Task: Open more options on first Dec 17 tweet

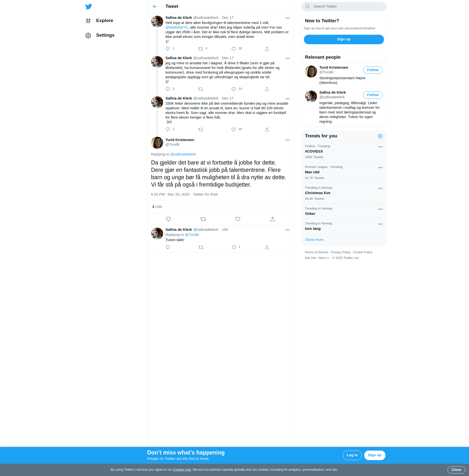Action: coord(288,18)
